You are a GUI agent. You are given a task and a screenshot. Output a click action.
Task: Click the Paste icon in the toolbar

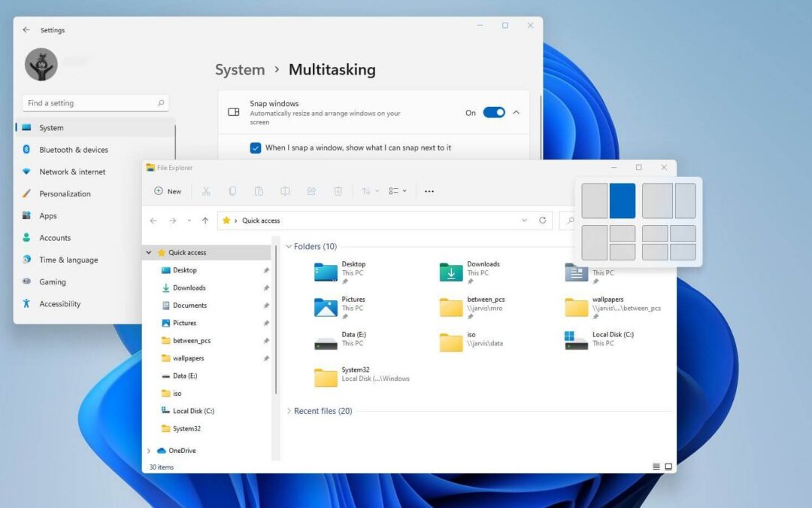coord(259,191)
